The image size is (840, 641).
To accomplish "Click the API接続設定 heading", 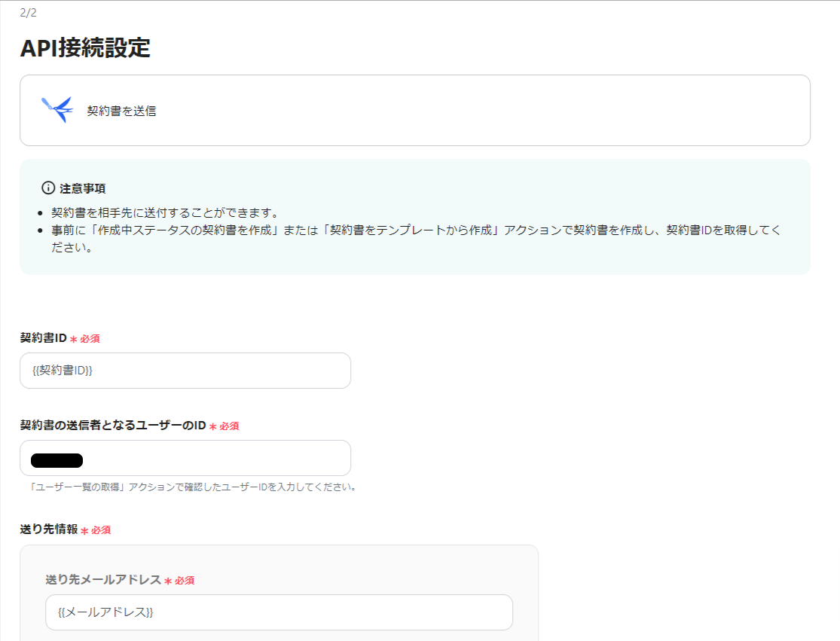I will [85, 47].
